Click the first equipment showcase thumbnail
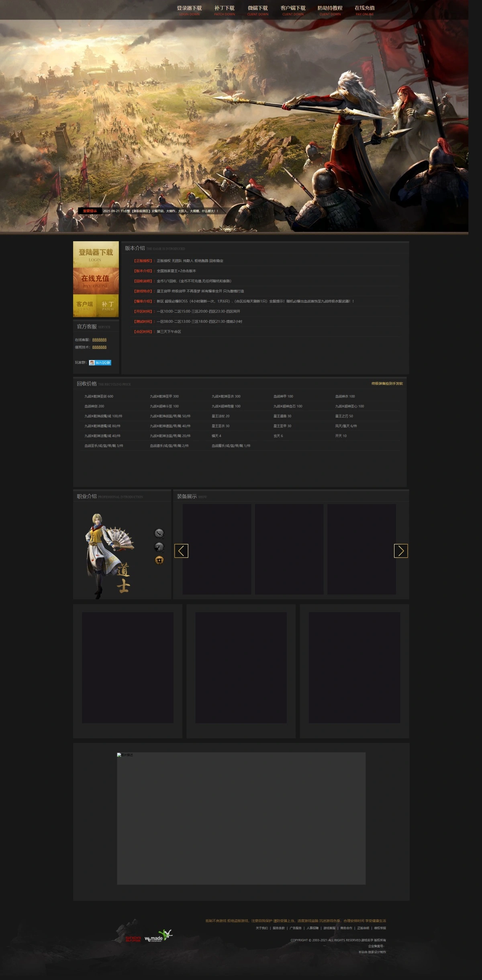 (x=217, y=549)
